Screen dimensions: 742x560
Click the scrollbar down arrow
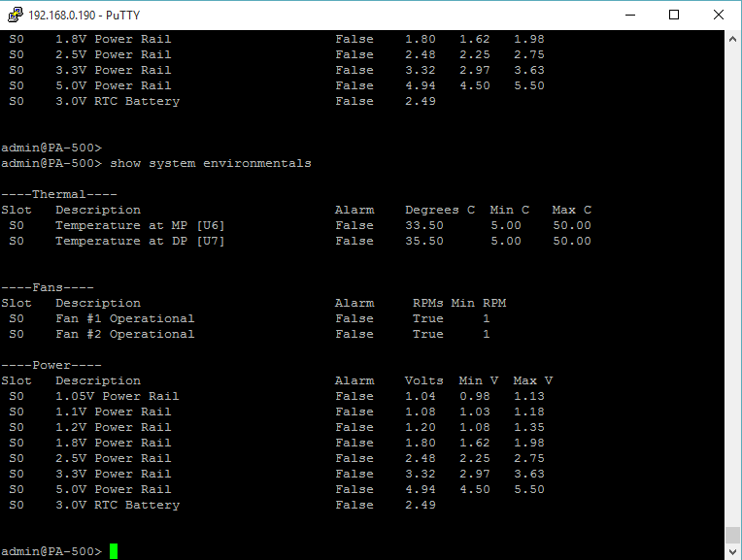tap(732, 551)
